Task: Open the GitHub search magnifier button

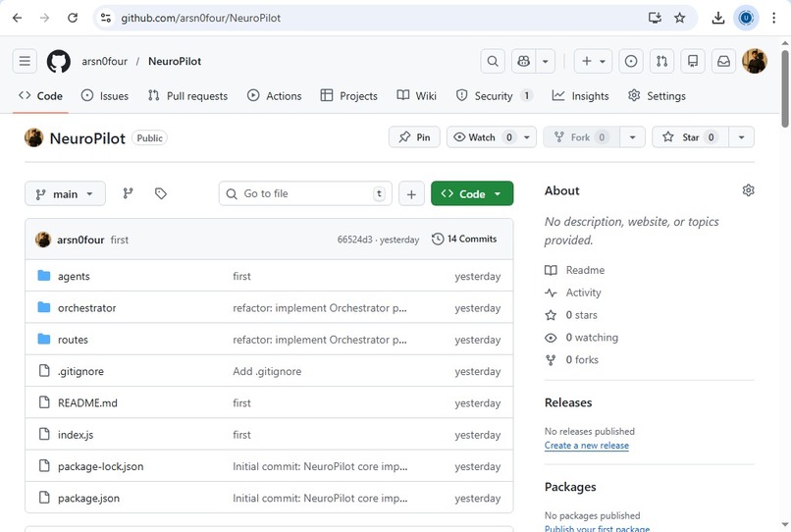Action: click(x=493, y=61)
